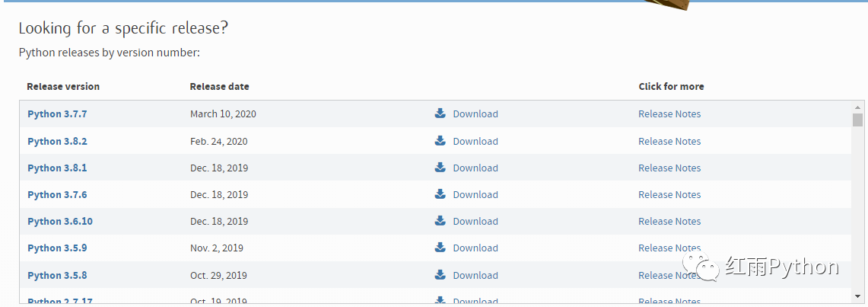Click the release list scrollbar up arrow
The width and height of the screenshot is (868, 307).
click(857, 107)
